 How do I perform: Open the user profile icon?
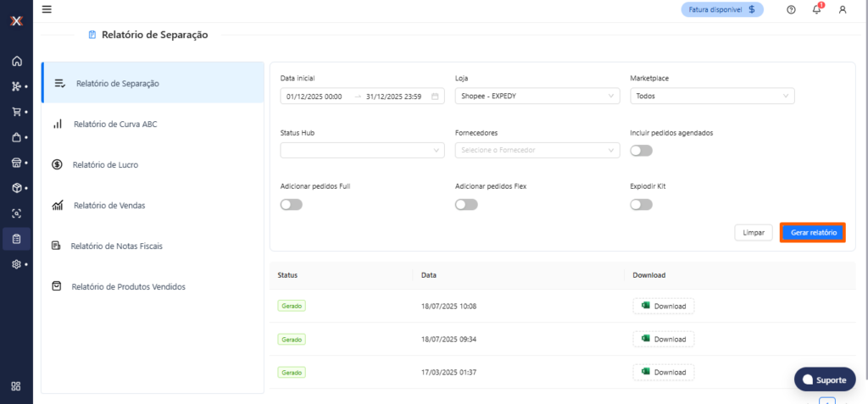842,9
